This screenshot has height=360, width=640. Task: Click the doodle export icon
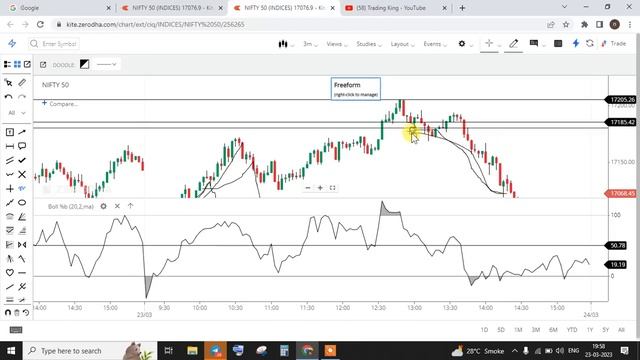point(43,64)
